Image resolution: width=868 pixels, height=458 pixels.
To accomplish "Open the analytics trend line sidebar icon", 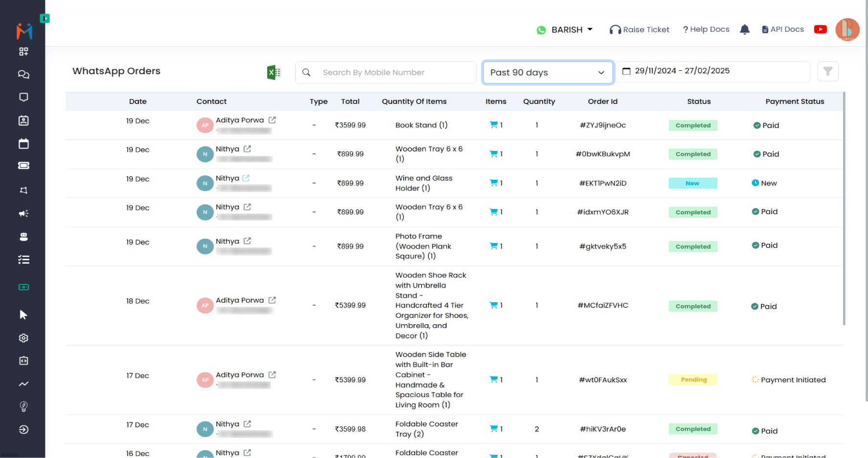I will coord(23,384).
